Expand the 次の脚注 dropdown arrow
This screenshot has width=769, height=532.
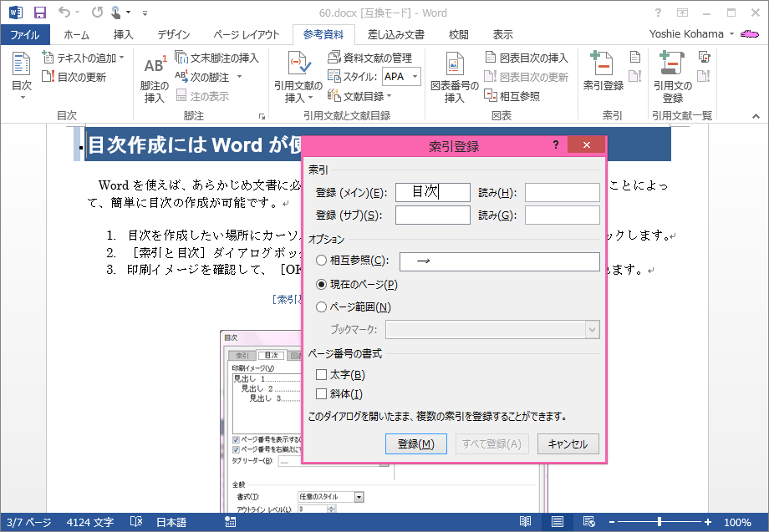239,77
